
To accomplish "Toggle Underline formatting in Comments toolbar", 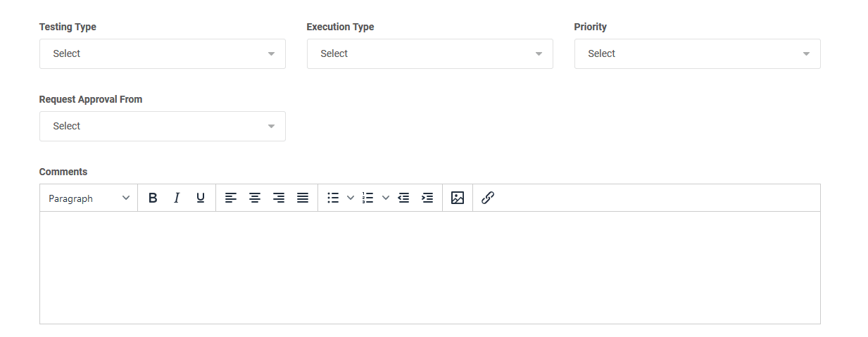I will click(x=201, y=198).
